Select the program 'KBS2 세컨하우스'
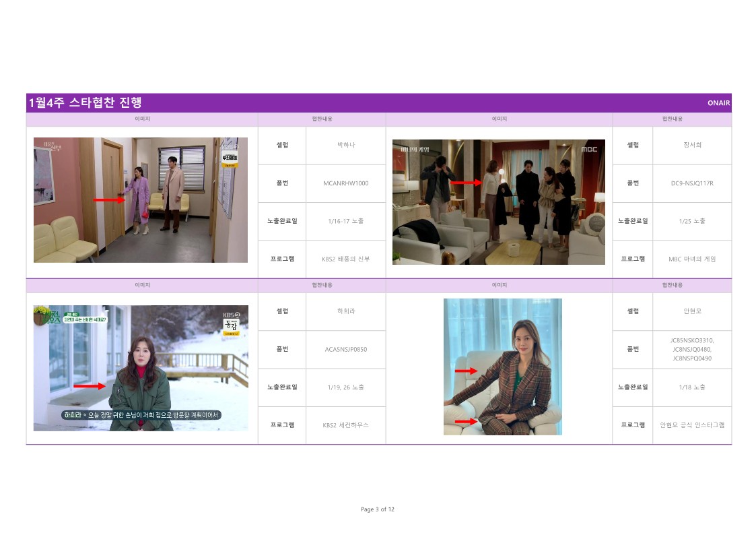This screenshot has width=756, height=535. click(346, 425)
